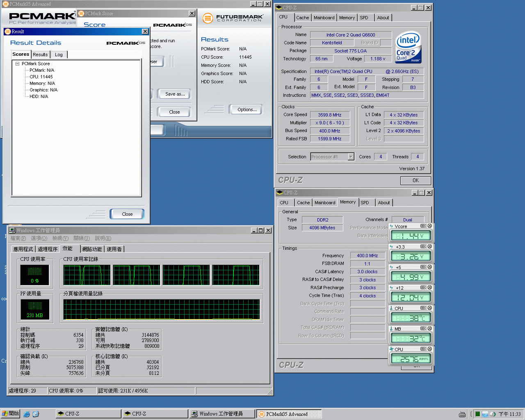Click Close button in Result Details window
This screenshot has height=420, width=525.
pos(127,214)
